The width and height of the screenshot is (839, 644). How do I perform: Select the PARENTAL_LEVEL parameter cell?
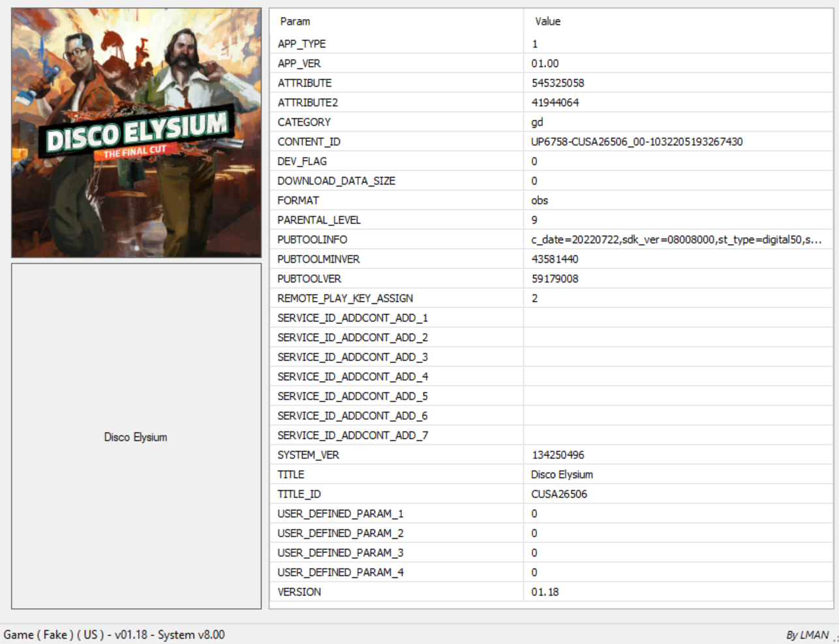coord(397,220)
